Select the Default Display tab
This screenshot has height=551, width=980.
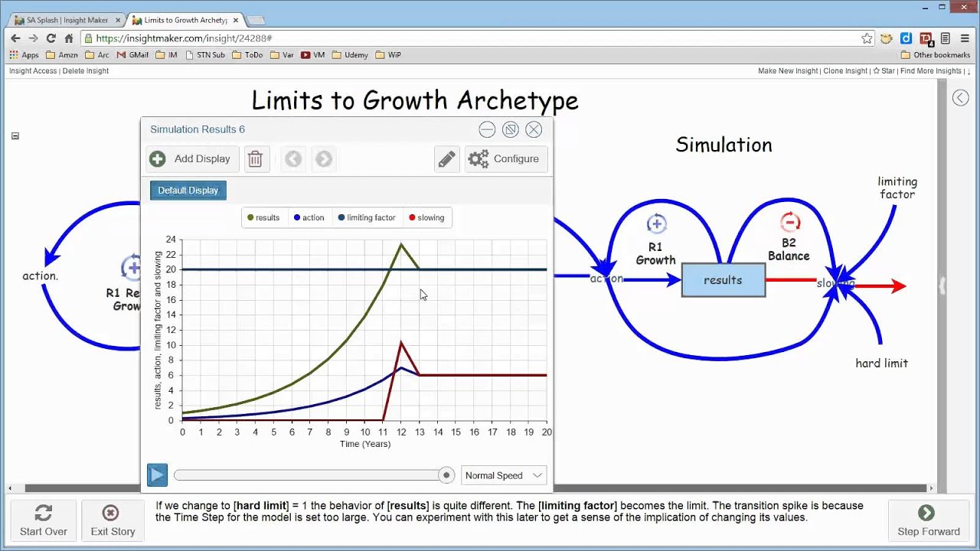[x=188, y=191]
